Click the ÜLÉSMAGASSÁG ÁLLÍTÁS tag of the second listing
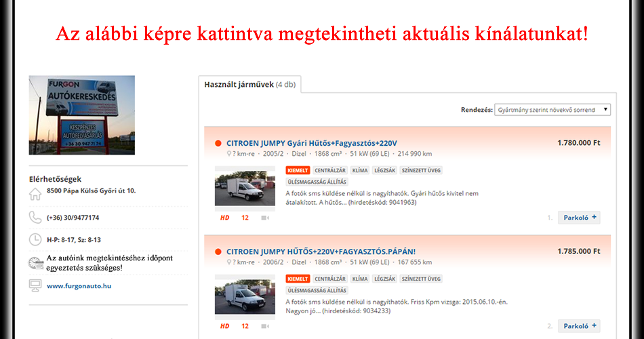 tap(317, 290)
